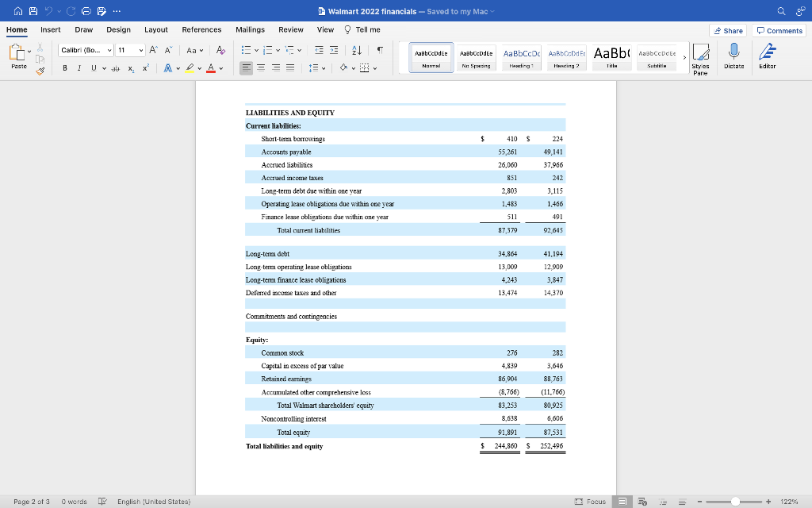Click the Share button
Screen dimensions: 812x508
point(728,31)
